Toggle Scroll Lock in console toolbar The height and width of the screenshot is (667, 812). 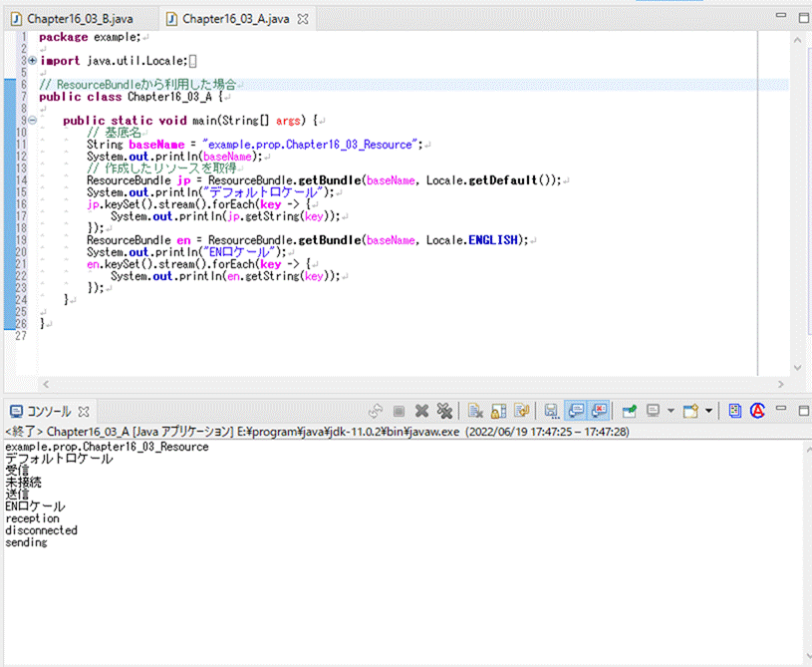(499, 411)
